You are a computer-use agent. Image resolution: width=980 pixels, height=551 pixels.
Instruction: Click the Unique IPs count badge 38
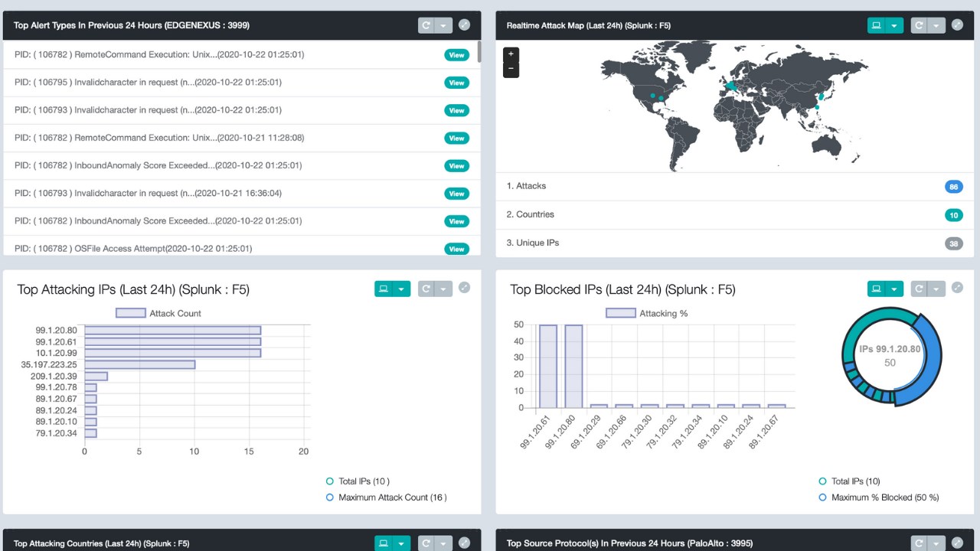click(x=953, y=243)
